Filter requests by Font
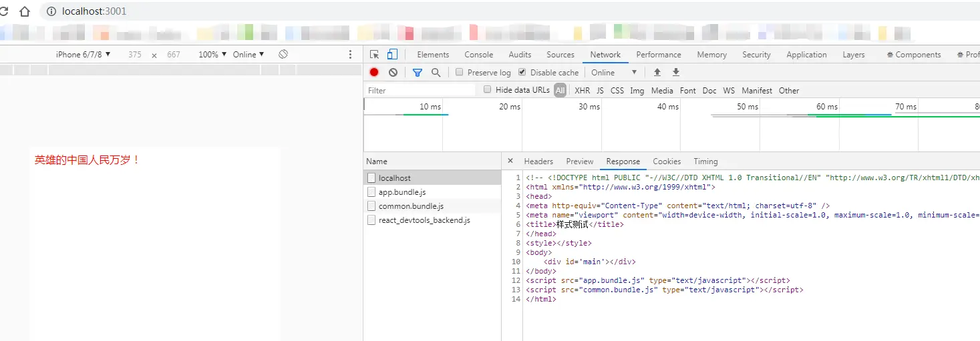The width and height of the screenshot is (980, 341). point(688,90)
